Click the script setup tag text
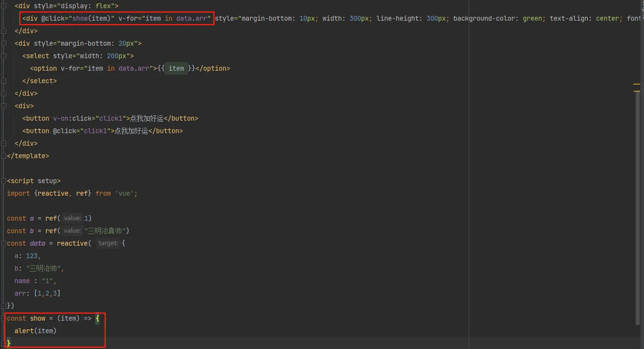The image size is (644, 349). tap(34, 181)
